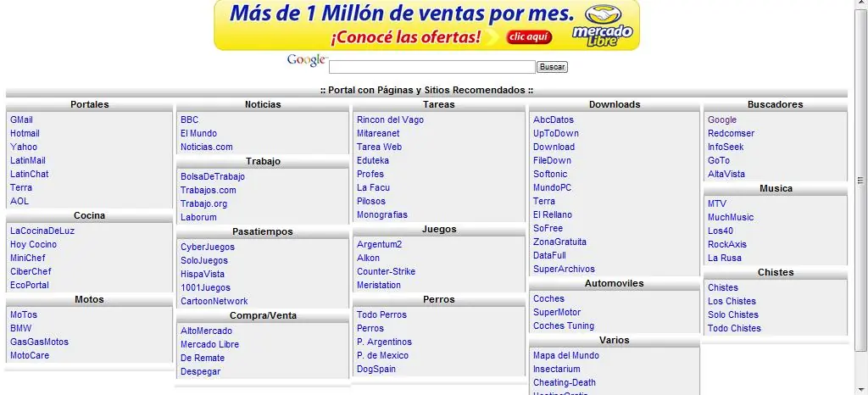This screenshot has width=868, height=395.
Task: Open the MoTos link under Motos
Action: click(24, 314)
